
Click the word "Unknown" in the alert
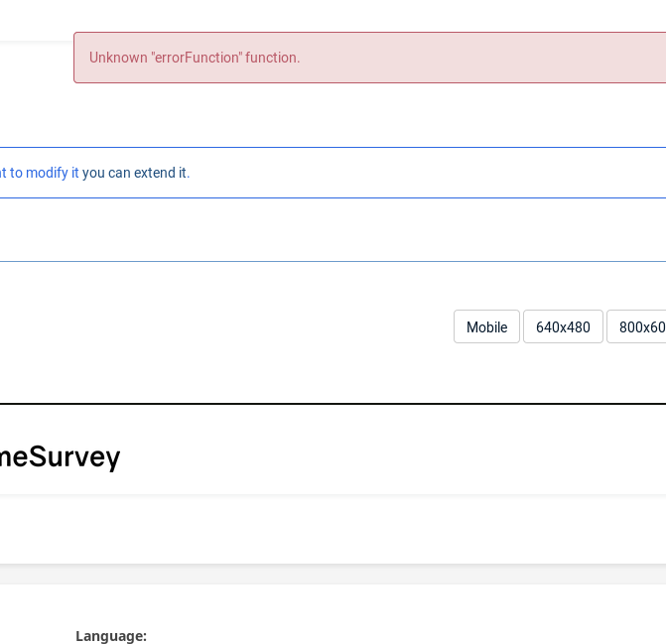click(118, 58)
